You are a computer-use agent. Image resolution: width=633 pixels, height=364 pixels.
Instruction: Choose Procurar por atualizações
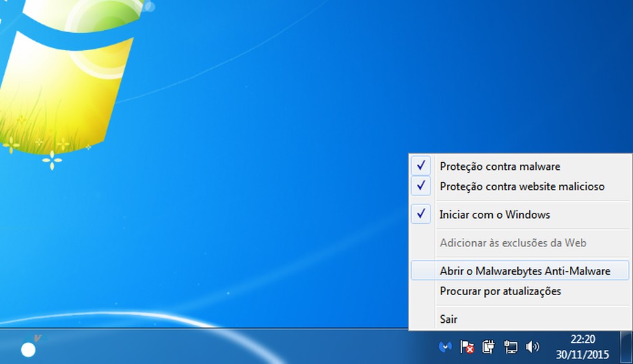pos(520,291)
